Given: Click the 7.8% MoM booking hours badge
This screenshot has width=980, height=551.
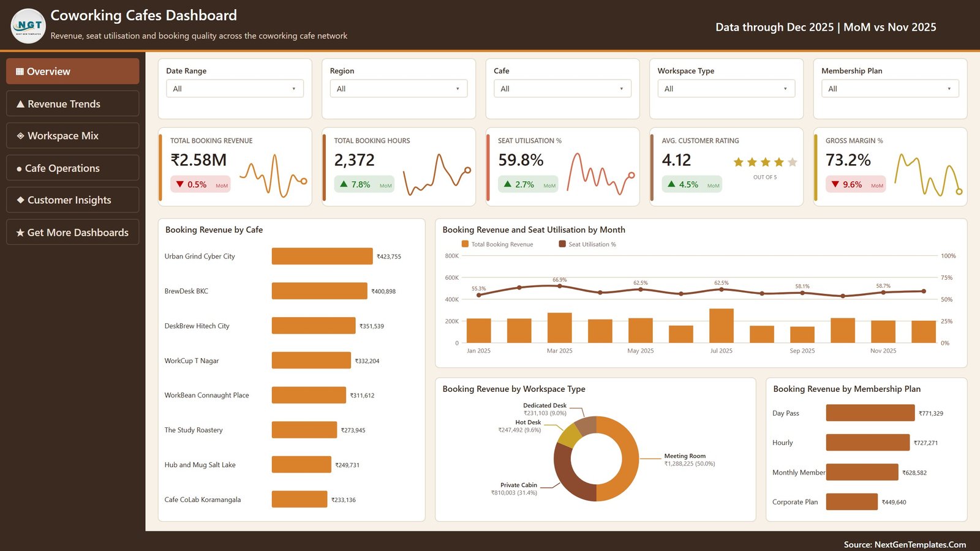Looking at the screenshot, I should pyautogui.click(x=364, y=184).
